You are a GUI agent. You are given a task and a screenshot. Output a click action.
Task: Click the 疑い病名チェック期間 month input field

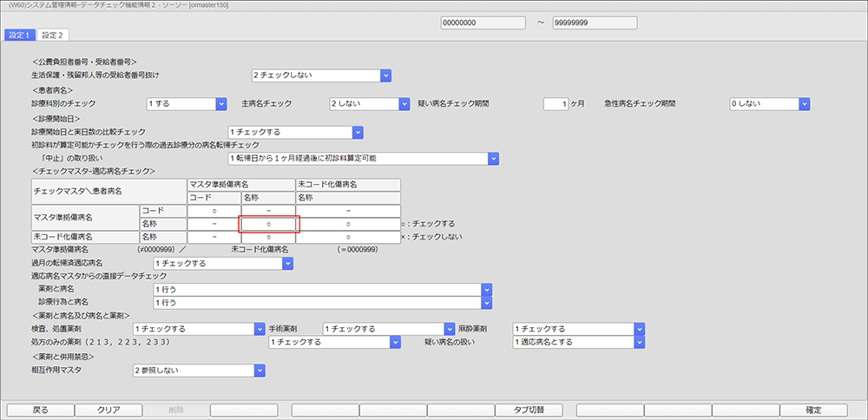[x=555, y=104]
